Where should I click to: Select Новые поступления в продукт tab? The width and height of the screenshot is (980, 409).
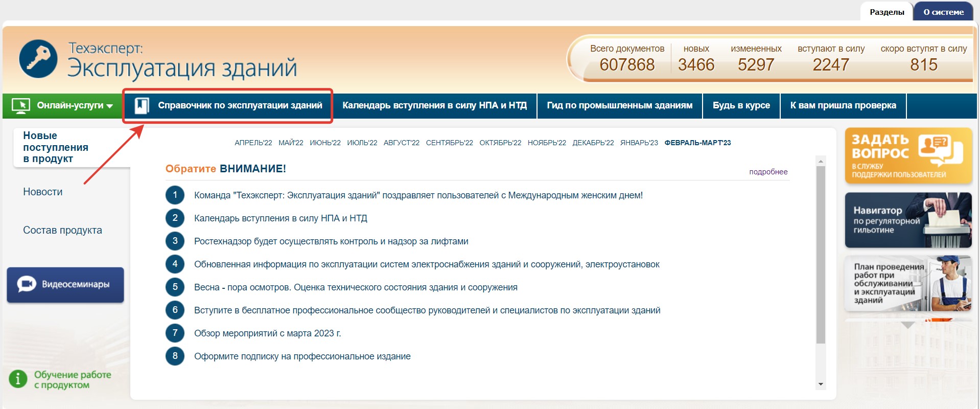[55, 147]
